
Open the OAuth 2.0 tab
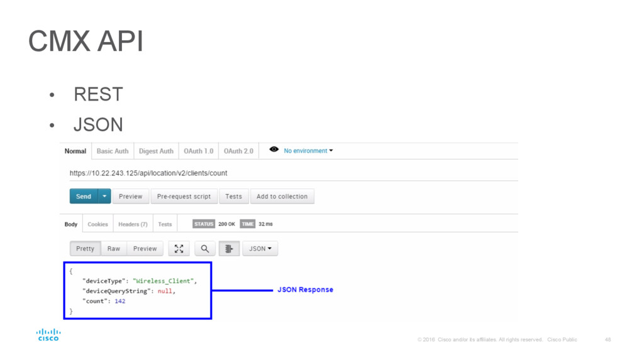238,151
